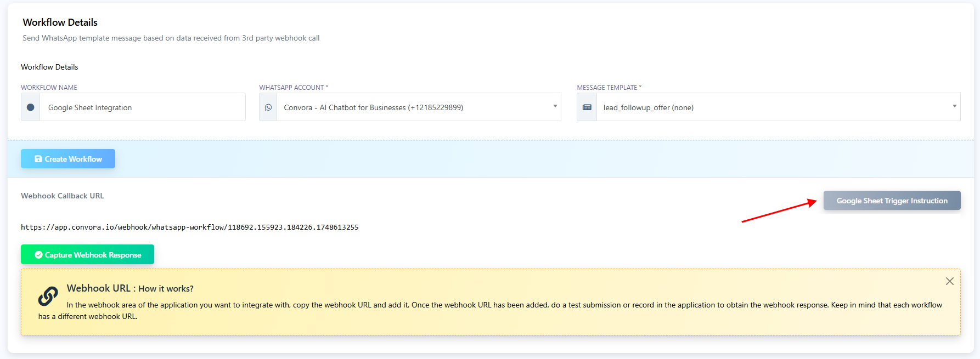Open the Message Template dropdown
This screenshot has height=359, width=980.
(778, 107)
